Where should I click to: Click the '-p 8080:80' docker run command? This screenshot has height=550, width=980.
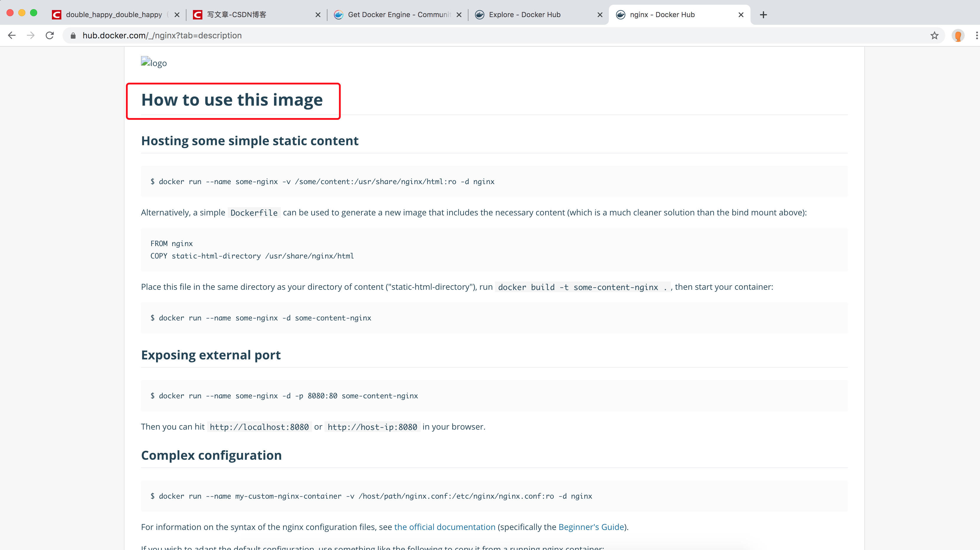[x=284, y=396]
